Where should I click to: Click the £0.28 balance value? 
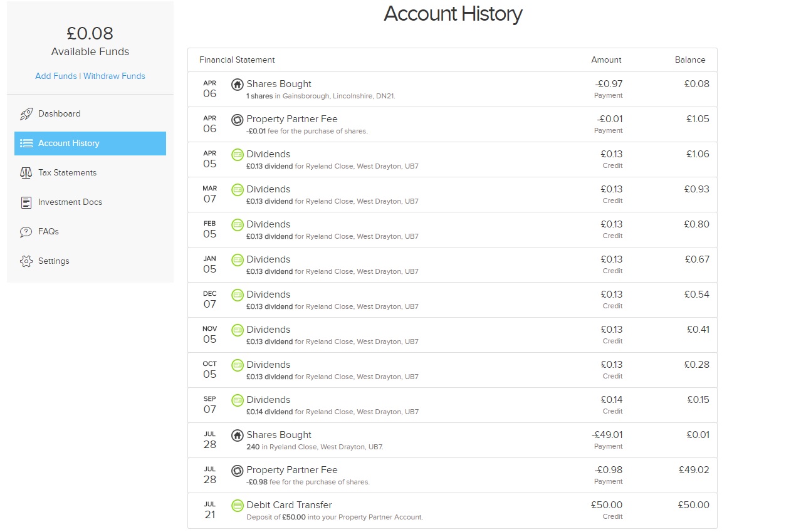point(697,365)
